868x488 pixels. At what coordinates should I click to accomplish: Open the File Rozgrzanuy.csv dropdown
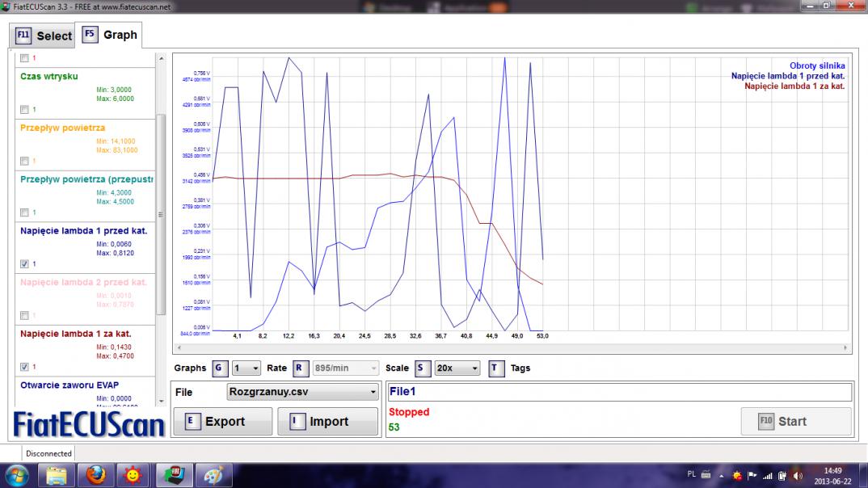[x=303, y=392]
